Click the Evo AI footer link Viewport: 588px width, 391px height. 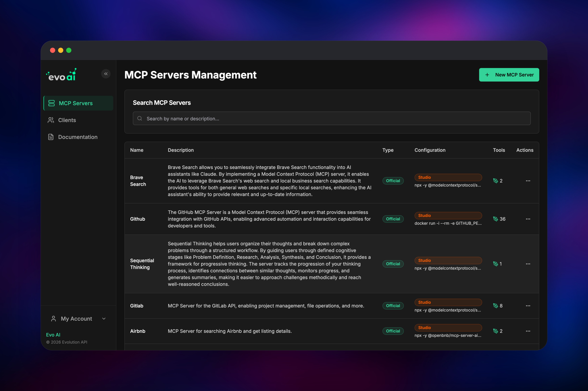tap(53, 335)
